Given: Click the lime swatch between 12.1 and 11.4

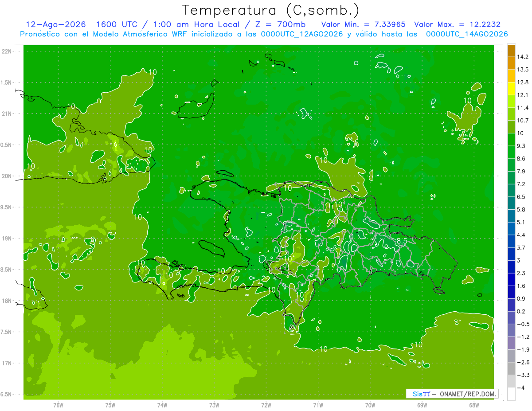Looking at the screenshot, I should pos(511,102).
